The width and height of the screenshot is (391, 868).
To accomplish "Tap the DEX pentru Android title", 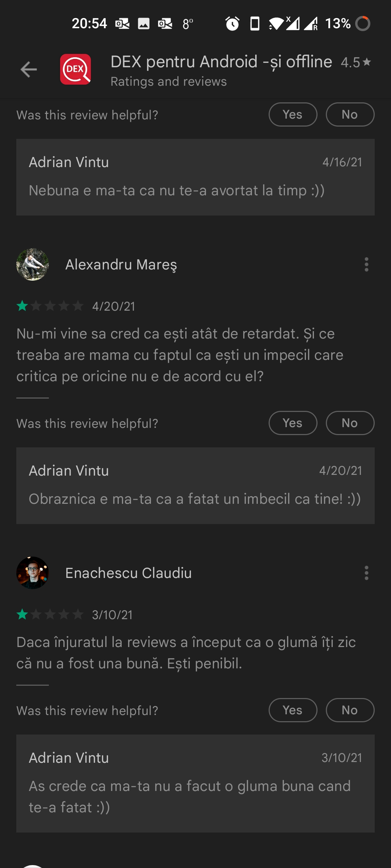I will click(x=221, y=61).
